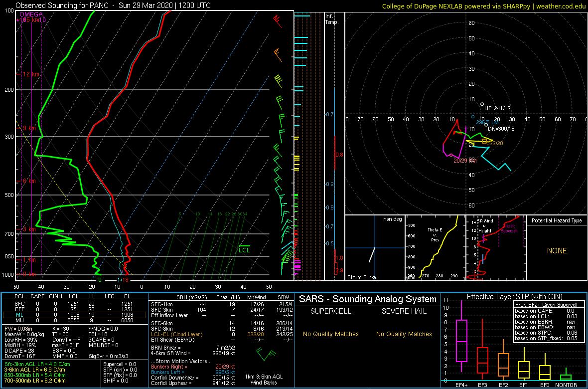Click 'Corfidi Upshear =' entry
This screenshot has width=588, height=389.
click(x=193, y=384)
